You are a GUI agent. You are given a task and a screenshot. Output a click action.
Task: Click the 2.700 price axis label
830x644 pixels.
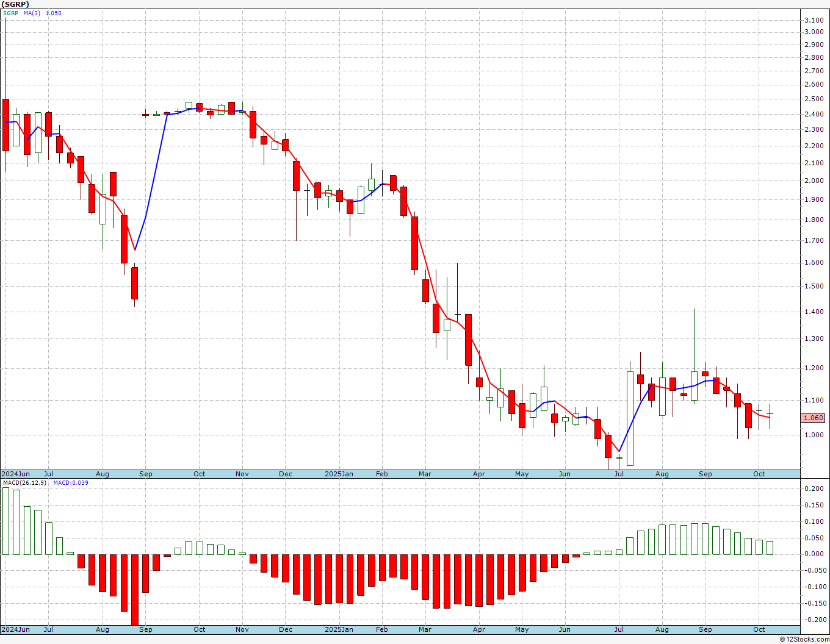click(814, 71)
